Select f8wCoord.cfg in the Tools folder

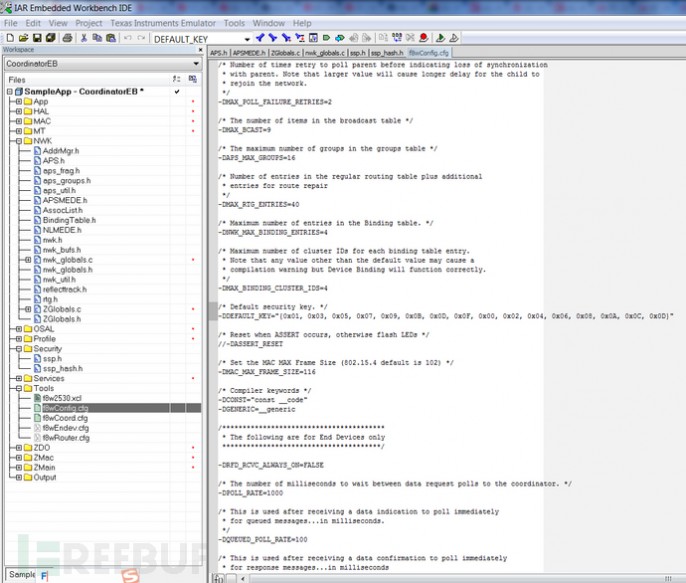(x=66, y=418)
